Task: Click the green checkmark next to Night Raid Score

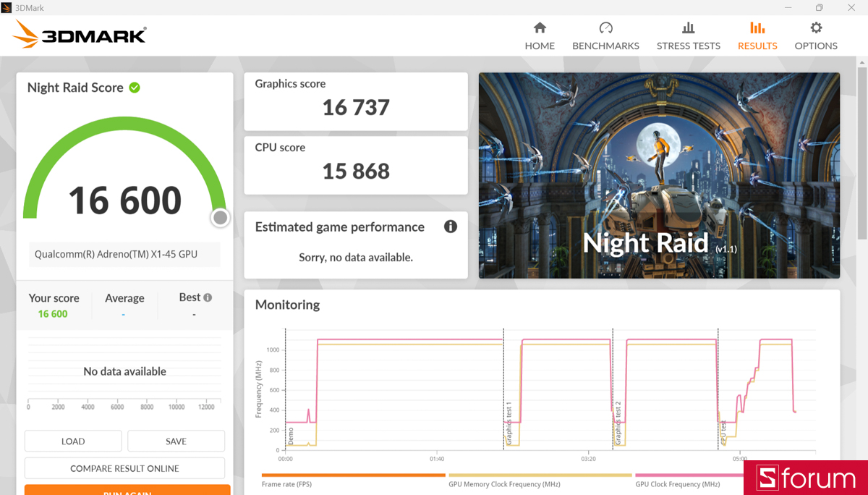Action: 135,87
